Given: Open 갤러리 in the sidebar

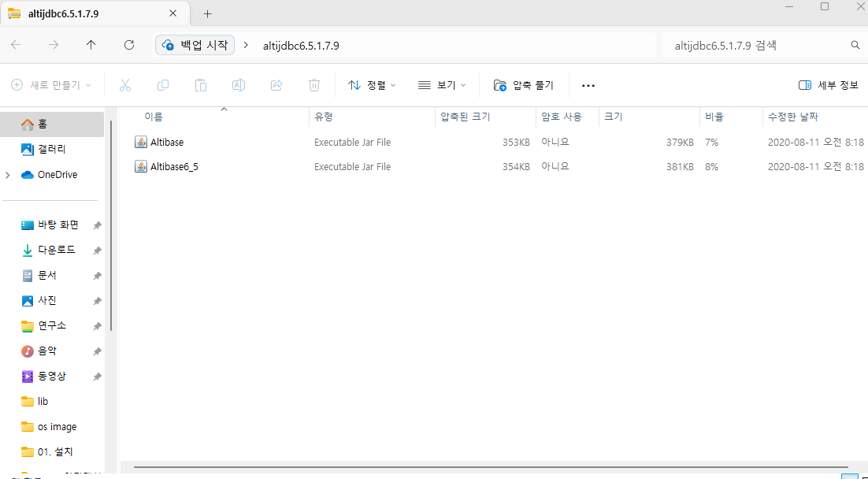Looking at the screenshot, I should click(x=52, y=149).
